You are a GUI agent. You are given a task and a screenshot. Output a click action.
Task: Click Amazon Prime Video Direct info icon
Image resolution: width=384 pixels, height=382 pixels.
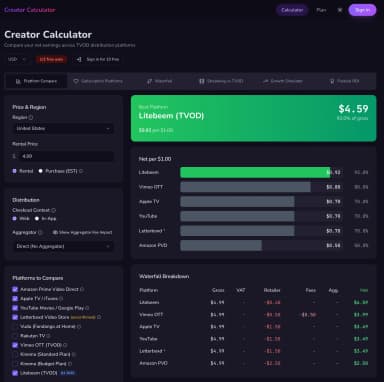(x=82, y=289)
